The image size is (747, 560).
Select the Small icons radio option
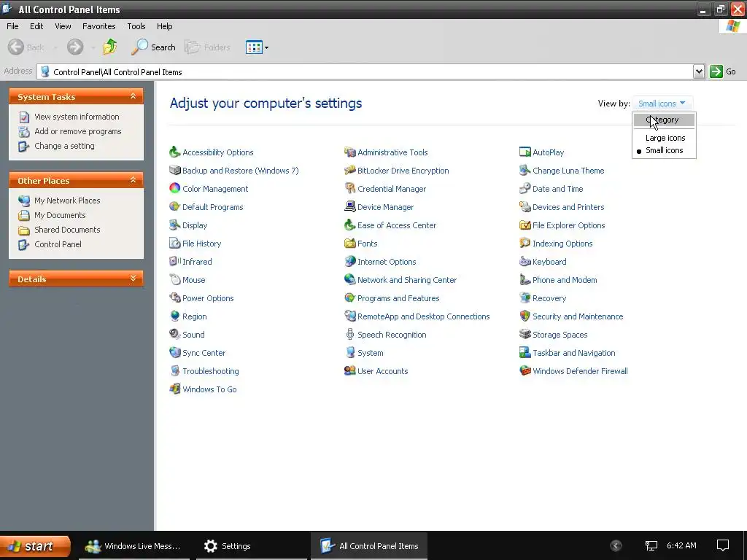pos(664,150)
